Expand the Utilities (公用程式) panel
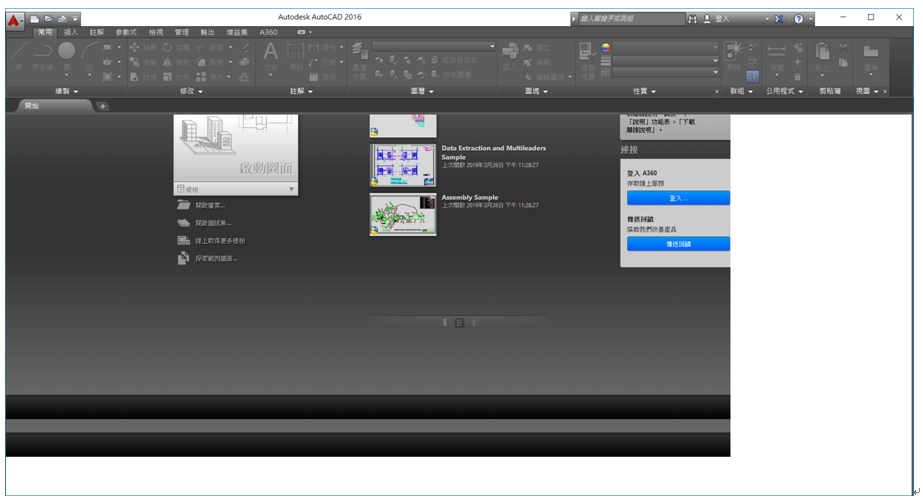The height and width of the screenshot is (502, 923). (784, 91)
